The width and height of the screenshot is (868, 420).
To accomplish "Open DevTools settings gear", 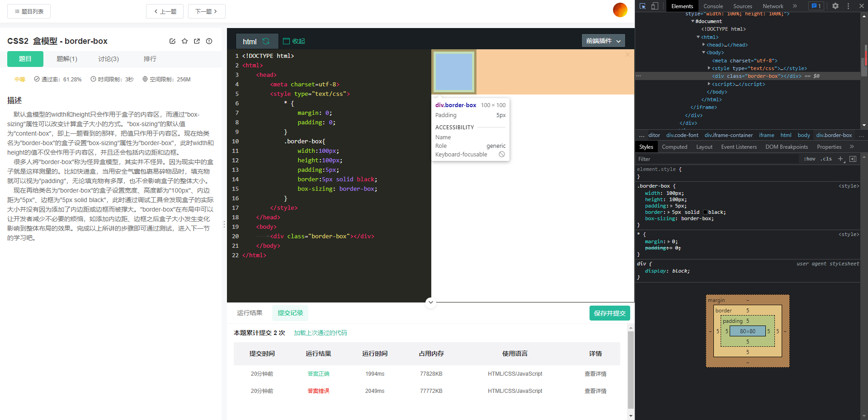I will 835,6.
